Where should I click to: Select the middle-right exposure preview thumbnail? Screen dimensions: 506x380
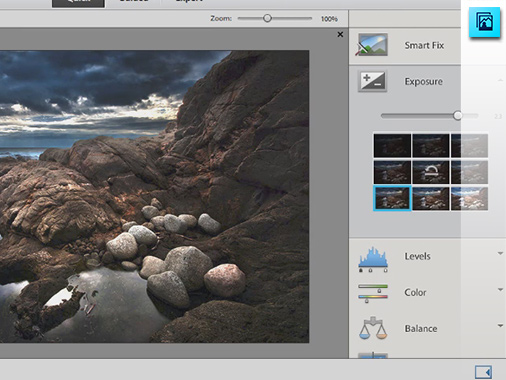pos(469,172)
